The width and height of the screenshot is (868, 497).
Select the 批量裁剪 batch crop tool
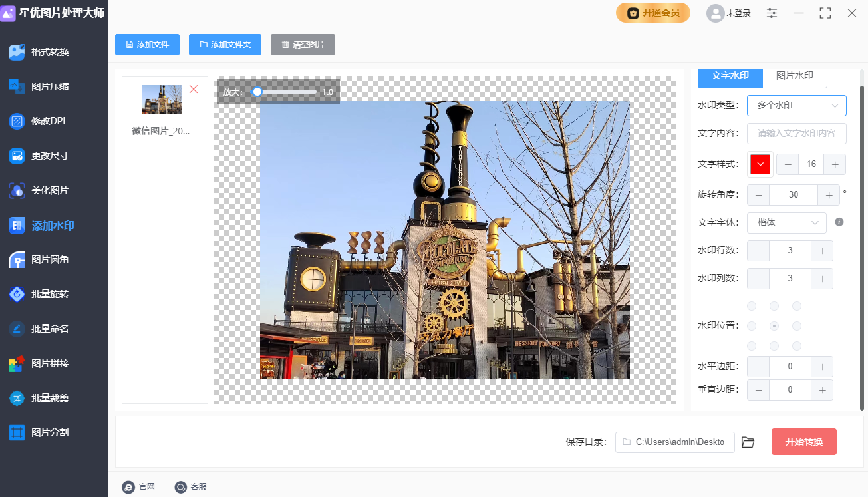50,398
